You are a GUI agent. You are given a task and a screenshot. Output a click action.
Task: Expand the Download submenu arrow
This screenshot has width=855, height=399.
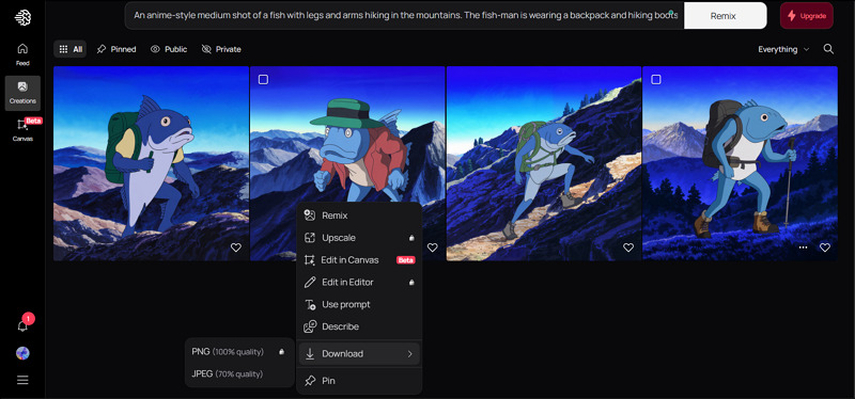click(x=410, y=354)
